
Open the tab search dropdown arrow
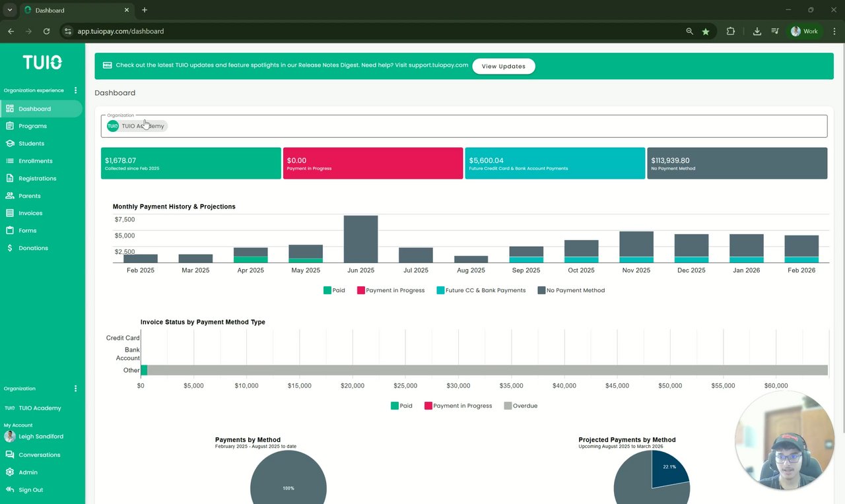point(10,10)
